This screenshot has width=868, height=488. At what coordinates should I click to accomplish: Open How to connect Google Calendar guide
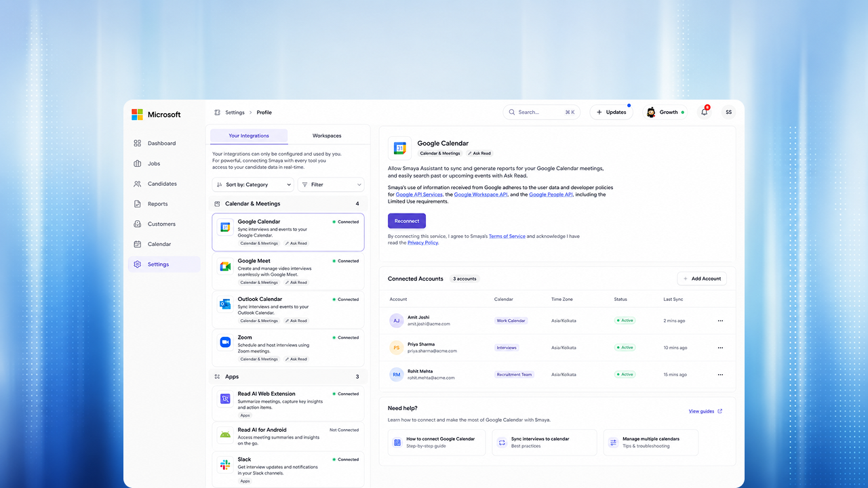pos(437,443)
